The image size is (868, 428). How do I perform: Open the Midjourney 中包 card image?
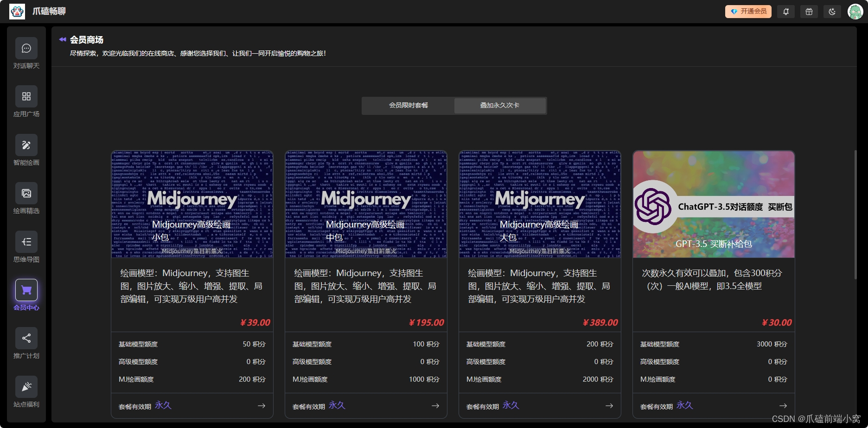(366, 204)
